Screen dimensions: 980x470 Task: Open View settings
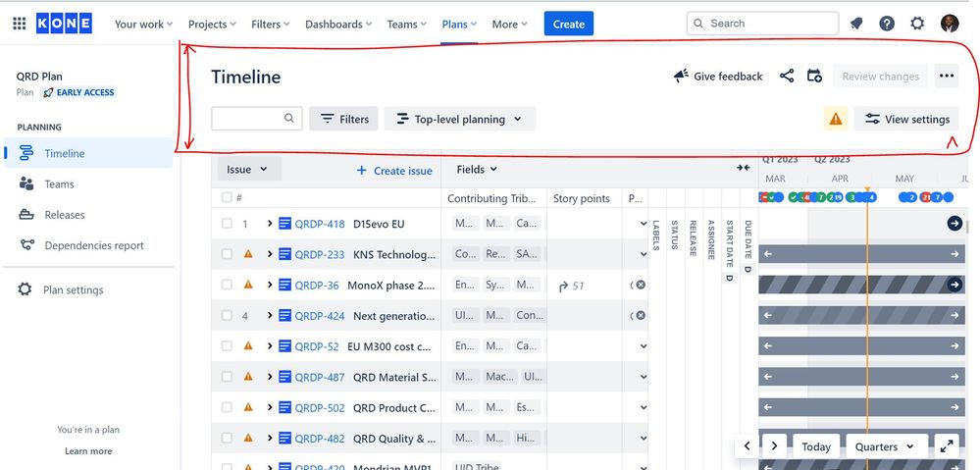coord(906,119)
